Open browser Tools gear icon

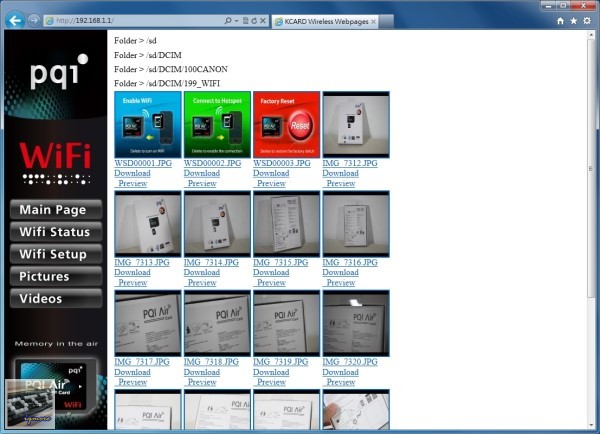coord(587,21)
